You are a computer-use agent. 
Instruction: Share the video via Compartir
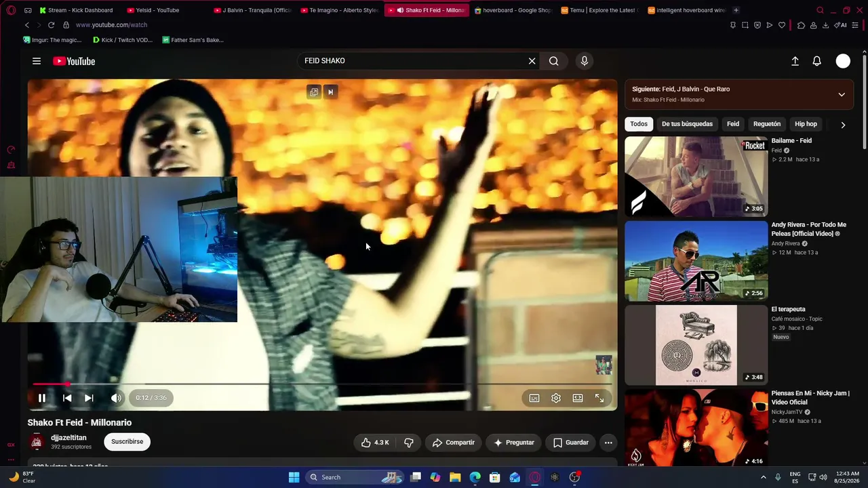point(454,443)
